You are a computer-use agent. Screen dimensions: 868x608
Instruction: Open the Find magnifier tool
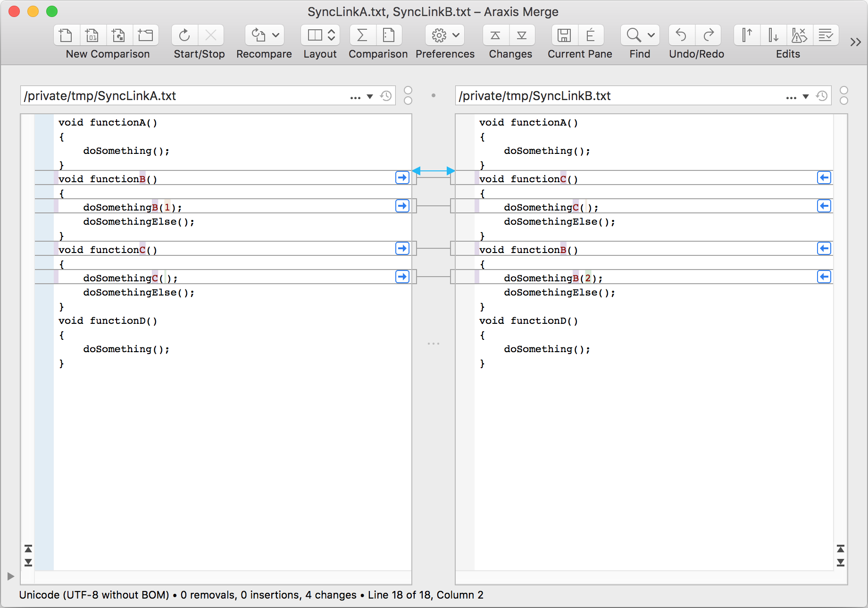pyautogui.click(x=632, y=35)
